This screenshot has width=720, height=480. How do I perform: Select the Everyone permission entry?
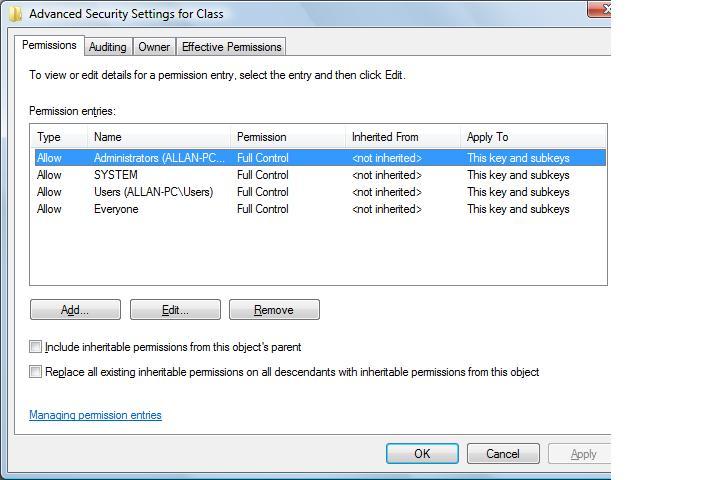[x=116, y=209]
